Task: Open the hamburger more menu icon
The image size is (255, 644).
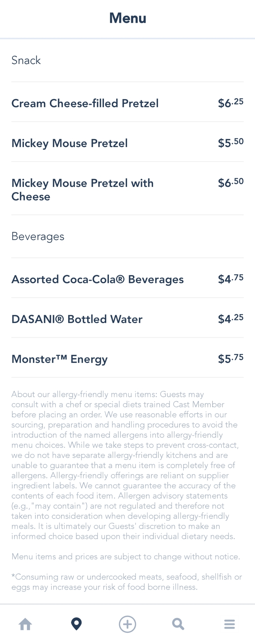Action: click(x=229, y=624)
